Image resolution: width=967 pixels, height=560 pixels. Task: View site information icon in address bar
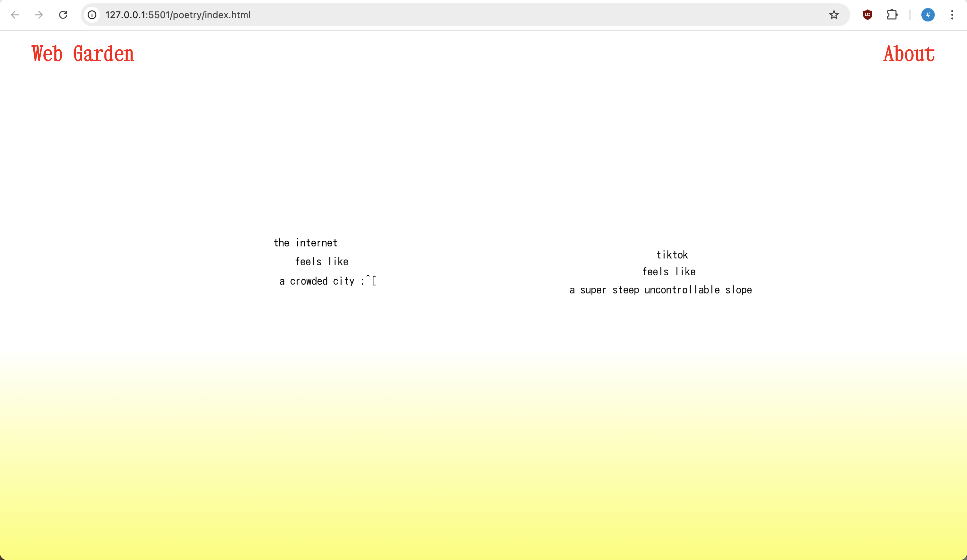[92, 15]
